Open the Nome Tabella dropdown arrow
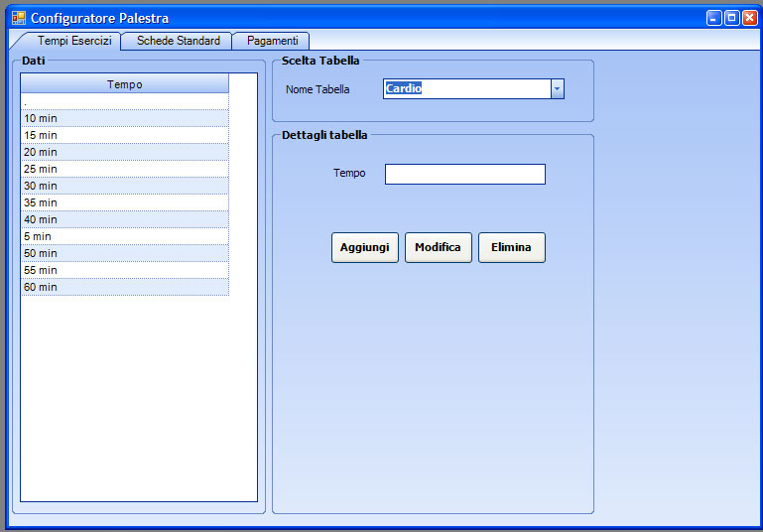Viewport: 763px width, 532px height. click(557, 89)
